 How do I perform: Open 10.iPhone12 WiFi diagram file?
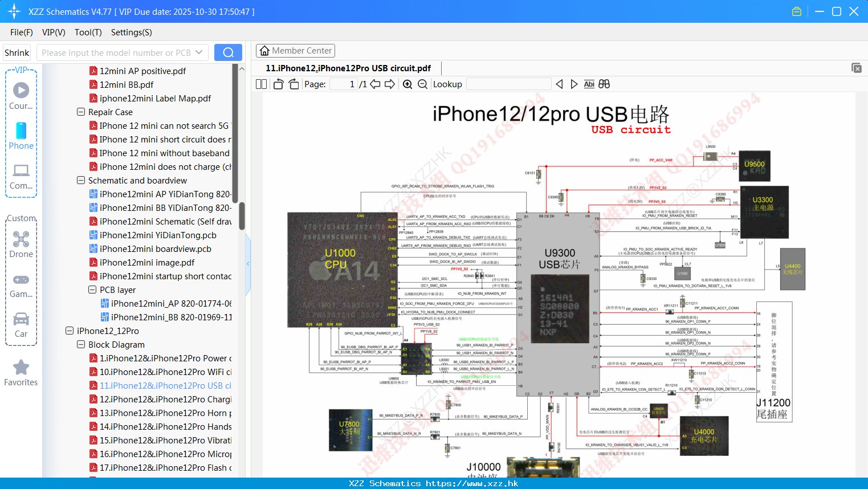[x=160, y=372]
